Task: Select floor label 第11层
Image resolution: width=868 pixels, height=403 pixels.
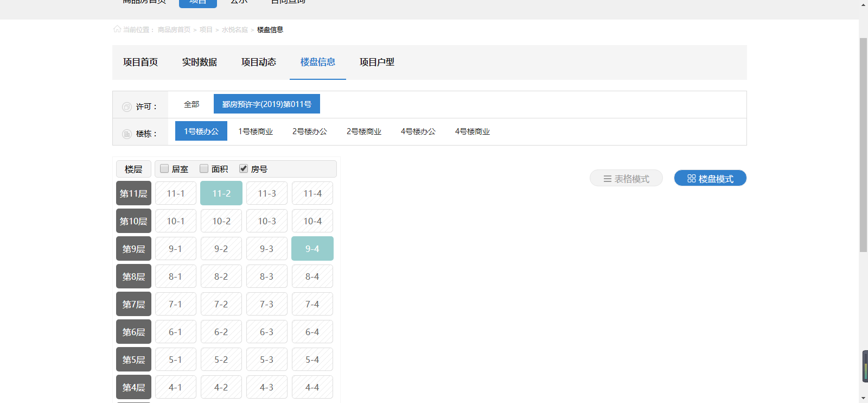Action: 133,193
